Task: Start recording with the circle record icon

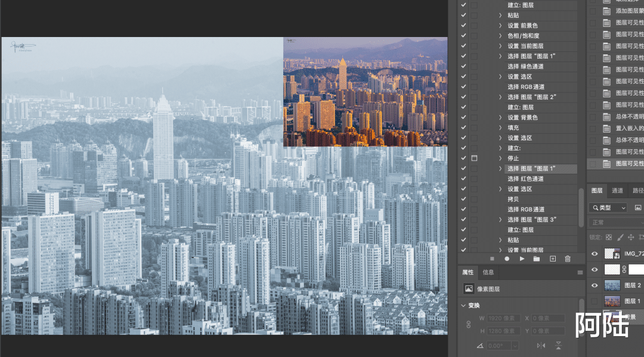Action: click(507, 258)
